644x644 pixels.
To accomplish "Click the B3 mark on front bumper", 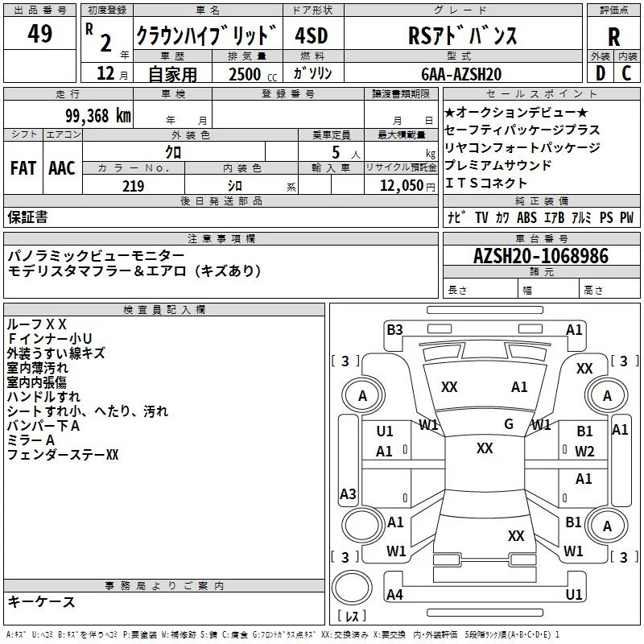I will click(x=394, y=330).
